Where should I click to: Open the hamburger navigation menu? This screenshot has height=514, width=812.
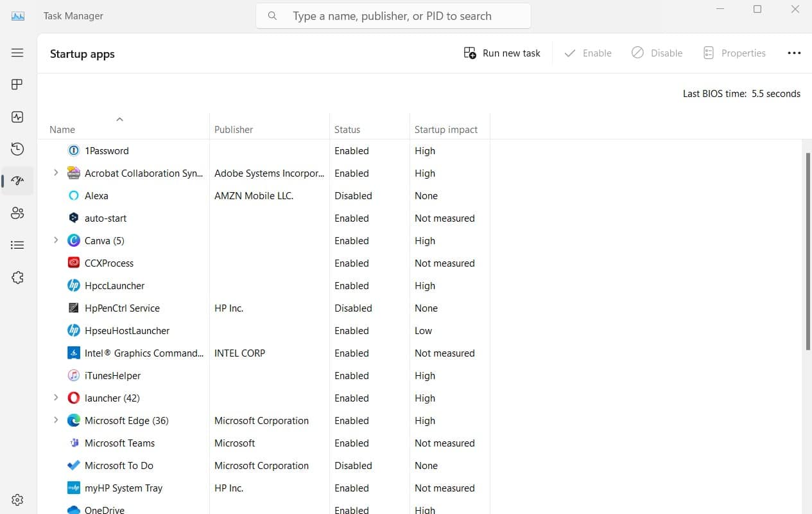pos(17,53)
